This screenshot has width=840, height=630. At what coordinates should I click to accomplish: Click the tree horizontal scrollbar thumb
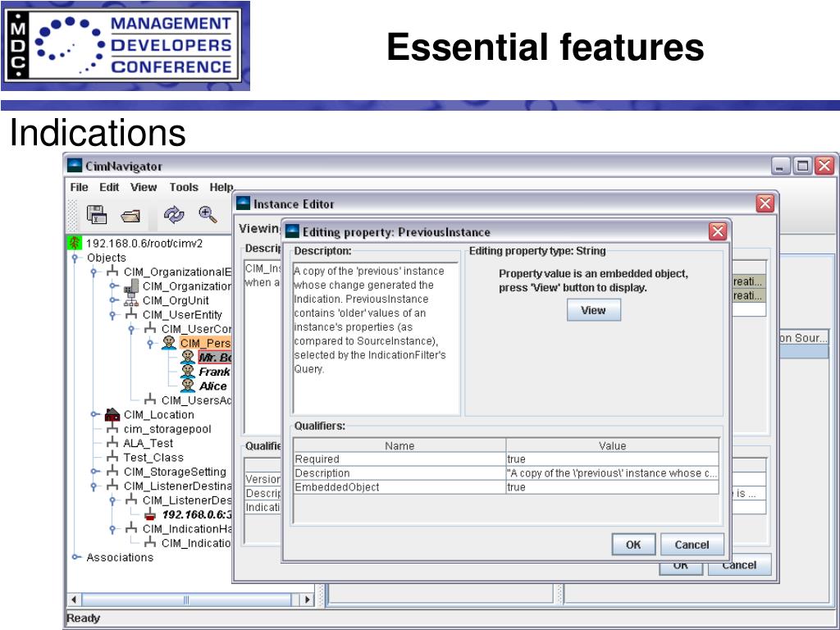[x=186, y=600]
